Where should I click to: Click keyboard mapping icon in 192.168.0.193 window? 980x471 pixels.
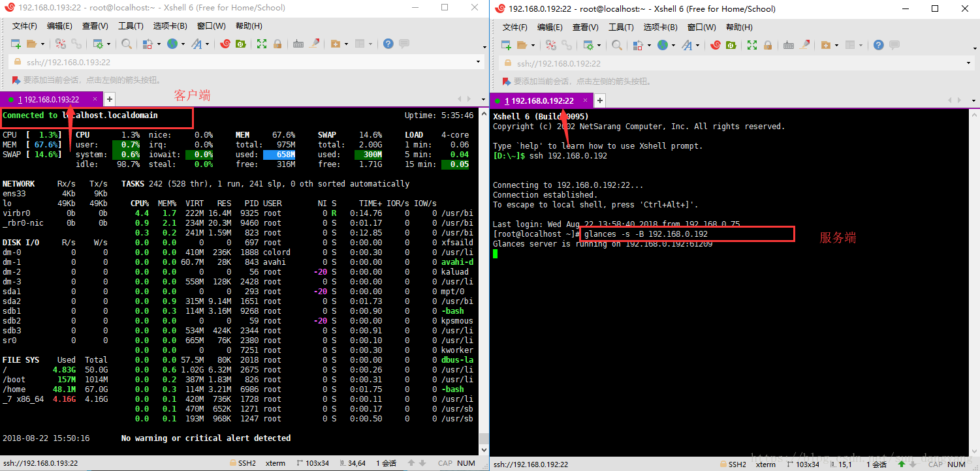point(298,44)
